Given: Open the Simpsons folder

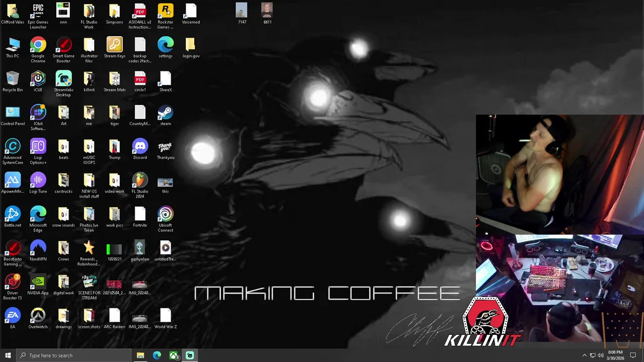Looking at the screenshot, I should click(114, 14).
